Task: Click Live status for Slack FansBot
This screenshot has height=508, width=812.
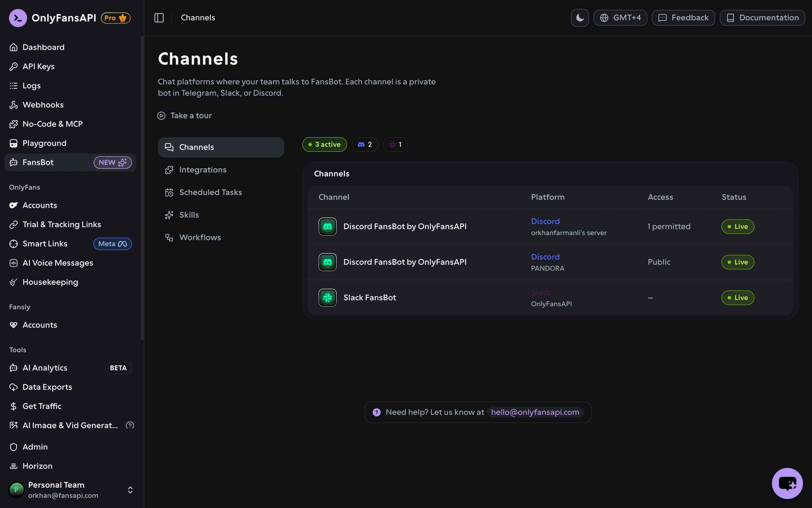Action: (x=738, y=298)
